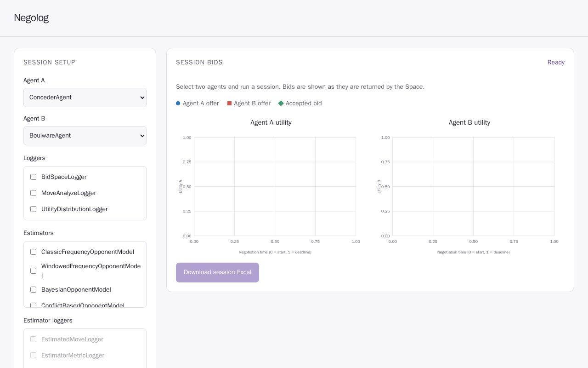Click the blue Agent A offer legend dot

point(178,103)
